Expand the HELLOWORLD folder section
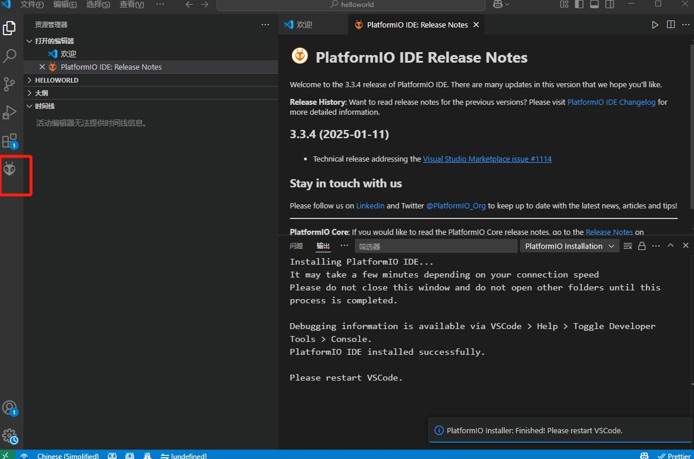Image resolution: width=694 pixels, height=459 pixels. 56,80
